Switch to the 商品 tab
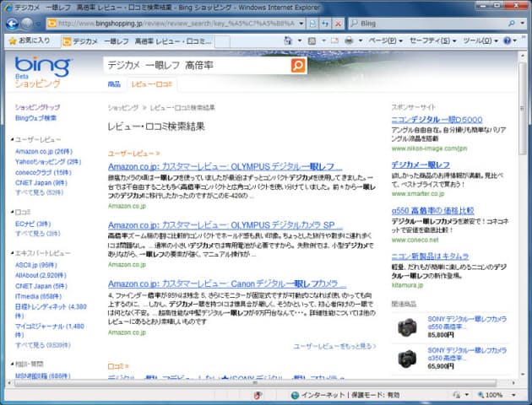The width and height of the screenshot is (532, 405). (114, 84)
